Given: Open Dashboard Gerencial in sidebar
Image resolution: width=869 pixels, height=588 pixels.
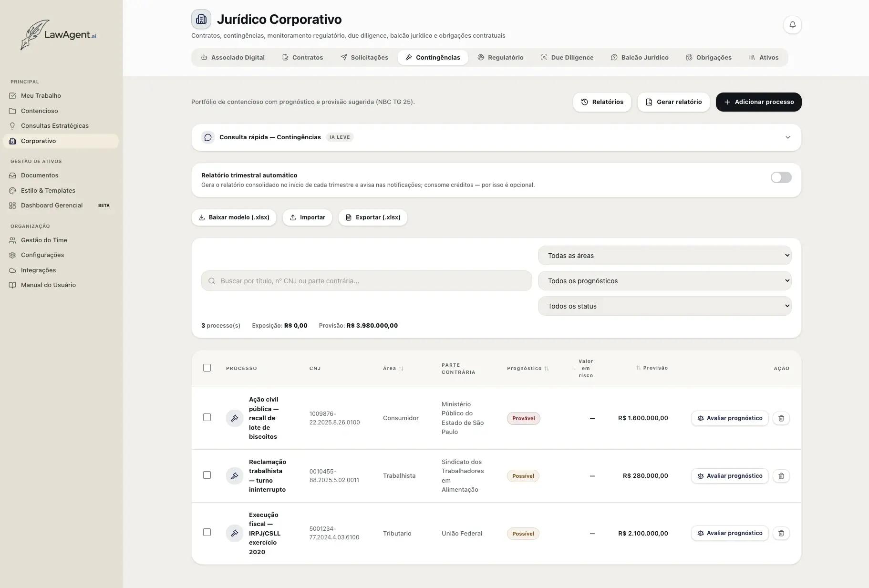Looking at the screenshot, I should tap(61, 206).
